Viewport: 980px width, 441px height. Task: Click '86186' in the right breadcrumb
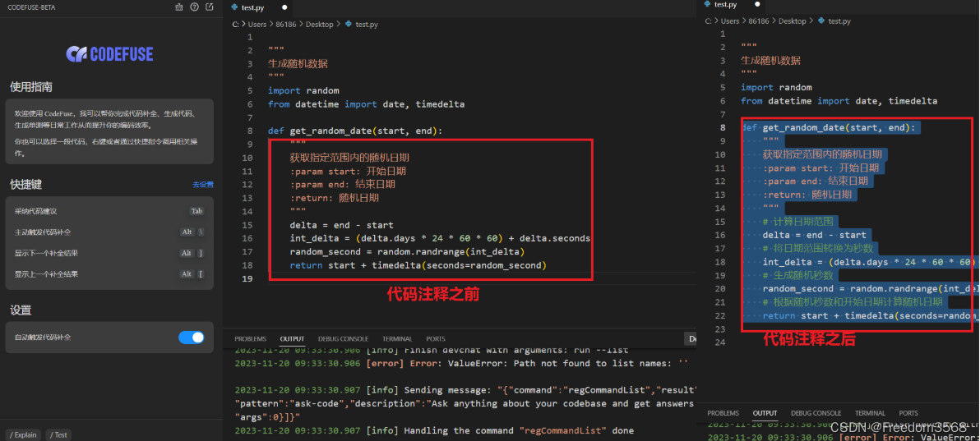pyautogui.click(x=760, y=21)
